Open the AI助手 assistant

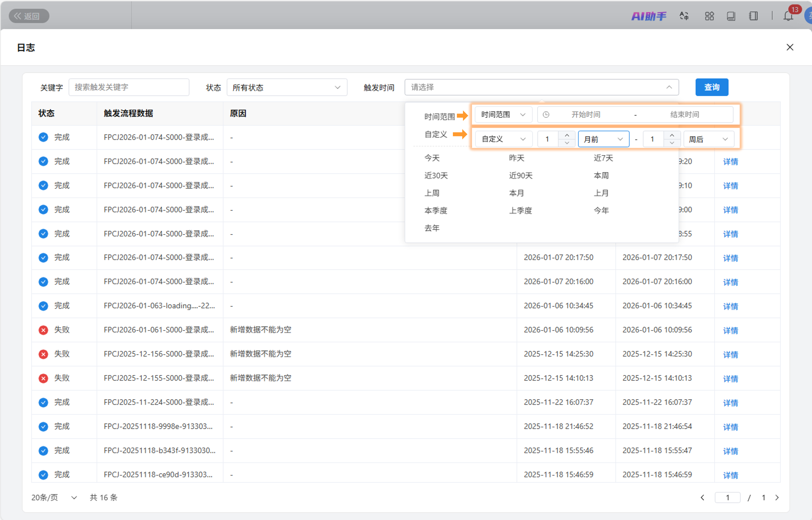coord(648,16)
